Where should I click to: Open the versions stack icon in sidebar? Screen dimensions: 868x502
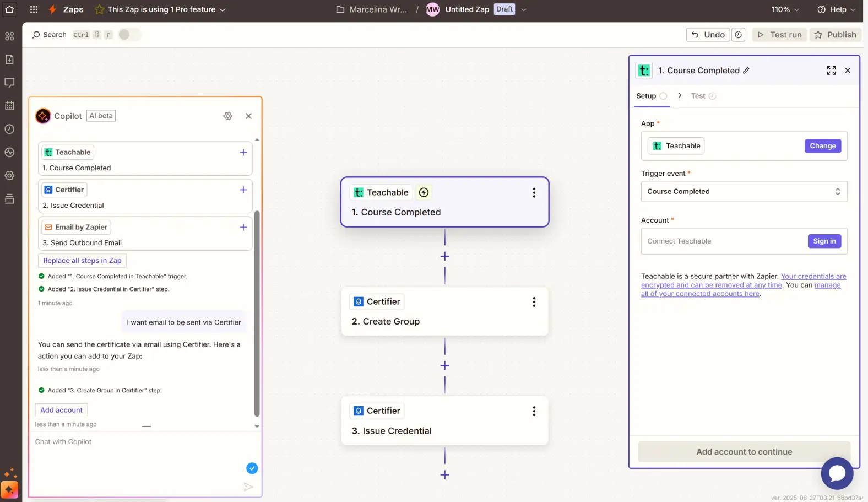pyautogui.click(x=9, y=198)
